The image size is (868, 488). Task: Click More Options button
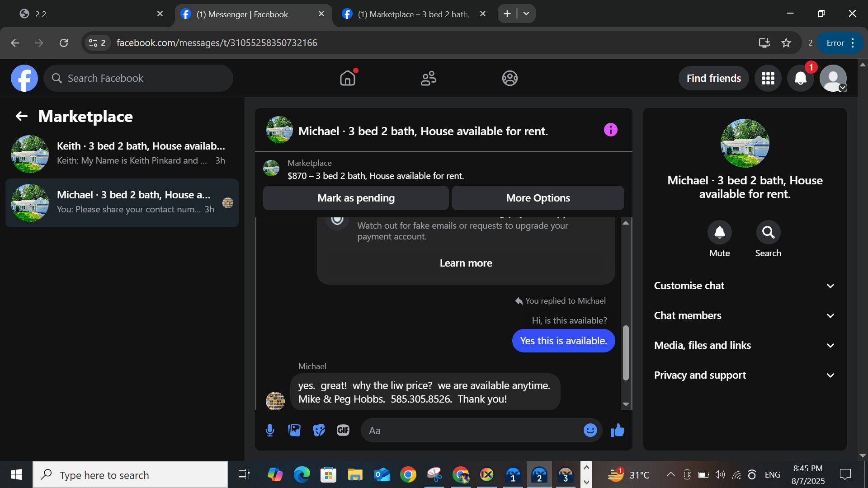click(x=538, y=198)
